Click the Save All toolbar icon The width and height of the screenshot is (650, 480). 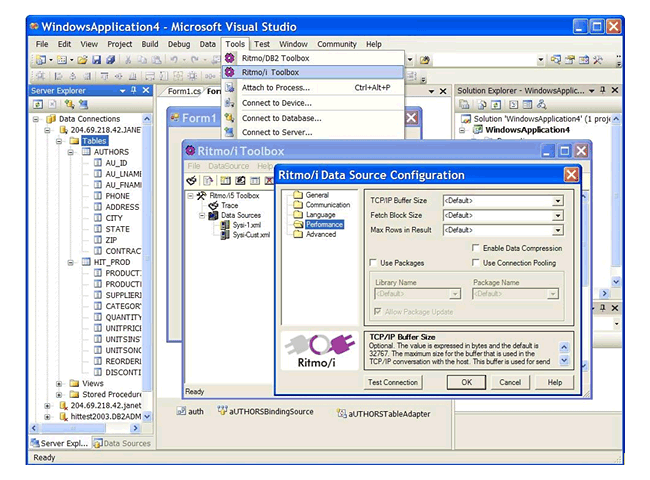tap(110, 60)
